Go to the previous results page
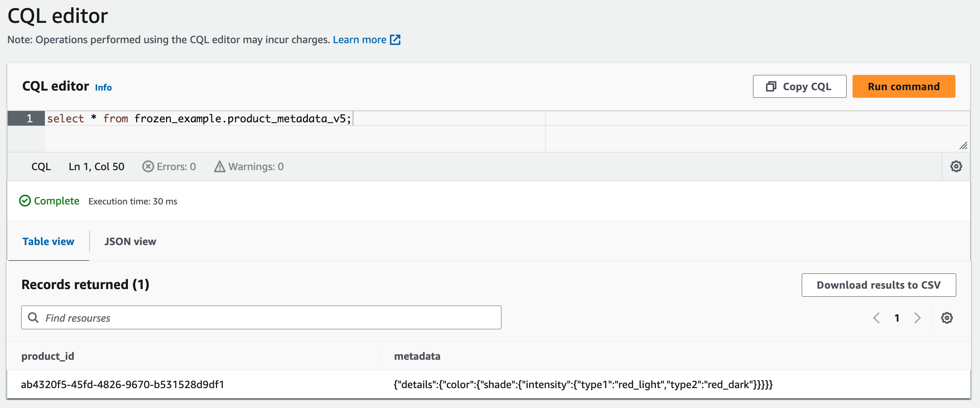The height and width of the screenshot is (408, 980). [876, 318]
